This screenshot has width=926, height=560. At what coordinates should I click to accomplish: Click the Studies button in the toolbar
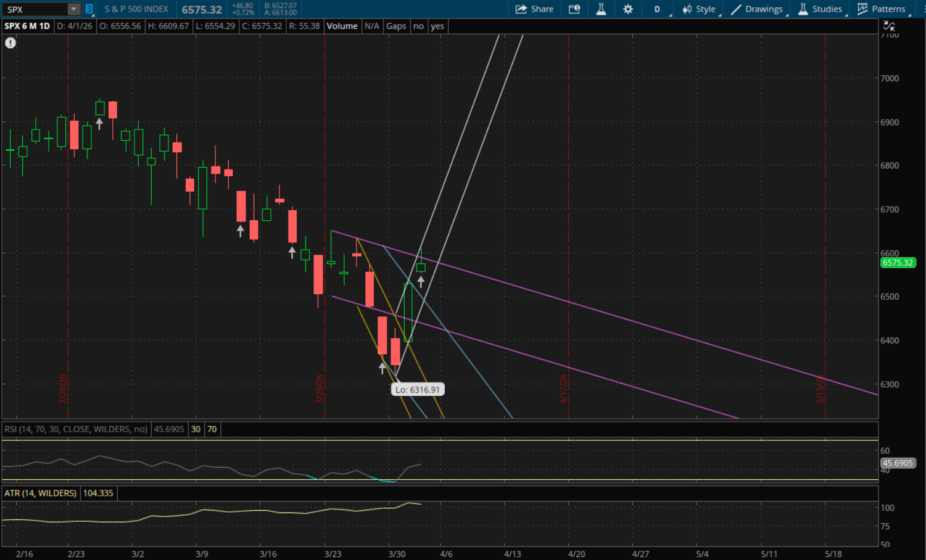click(820, 9)
